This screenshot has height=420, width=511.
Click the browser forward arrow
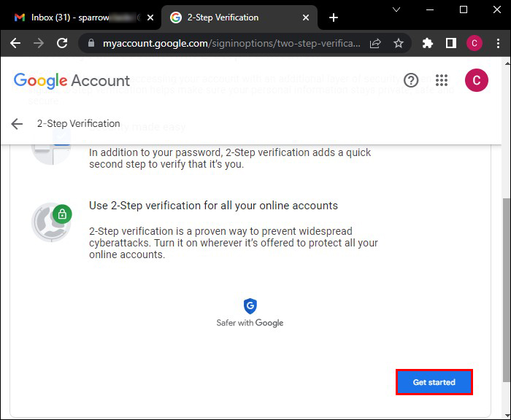click(39, 43)
